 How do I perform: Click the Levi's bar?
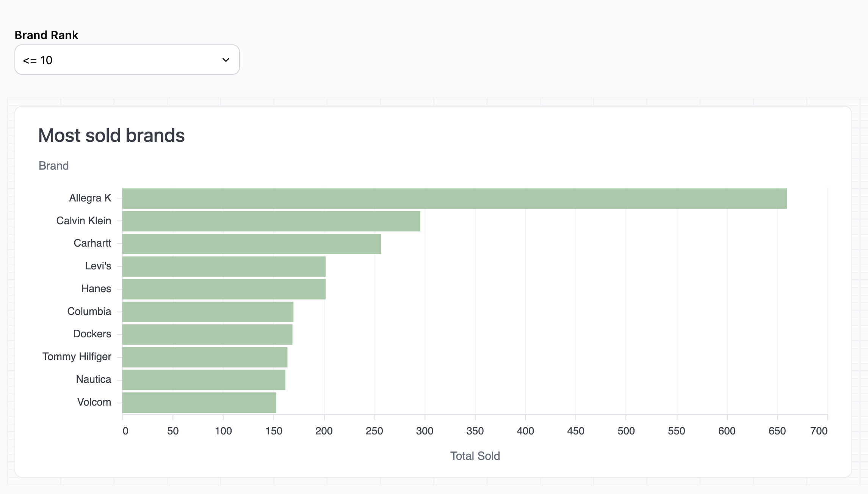tap(224, 266)
